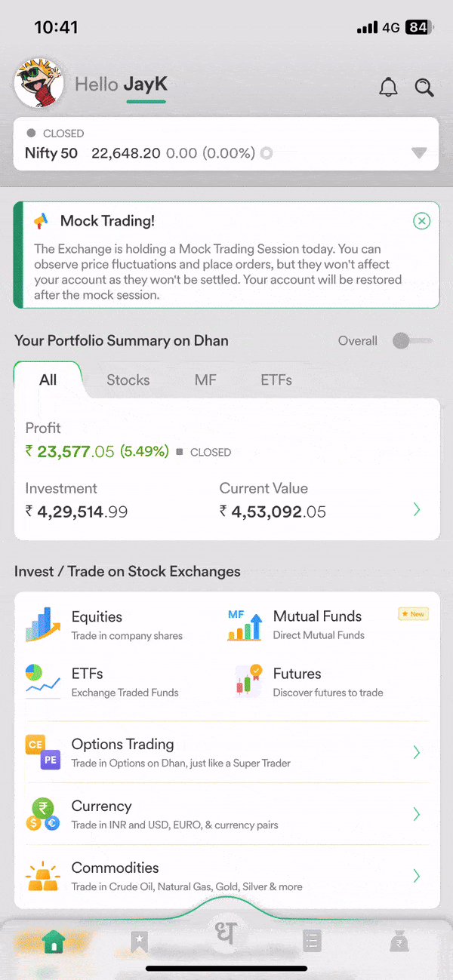Open the notifications bell icon
Image resolution: width=453 pixels, height=980 pixels.
(388, 87)
